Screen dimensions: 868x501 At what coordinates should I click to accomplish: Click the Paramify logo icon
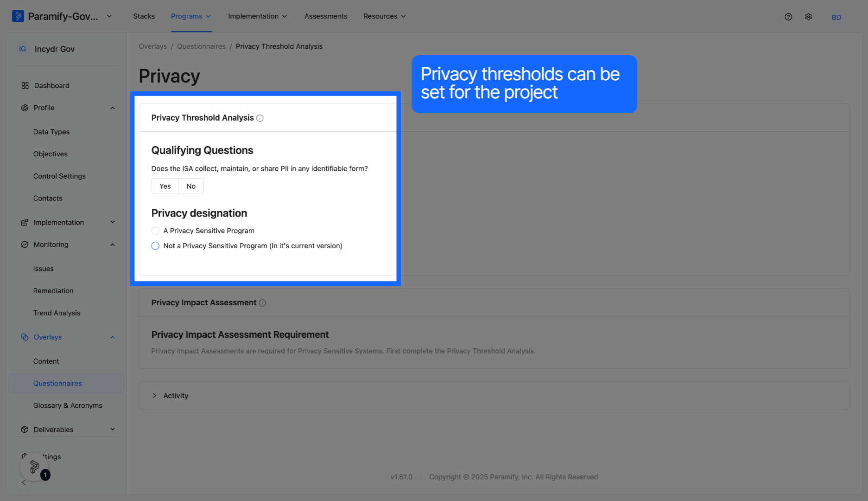tap(18, 16)
